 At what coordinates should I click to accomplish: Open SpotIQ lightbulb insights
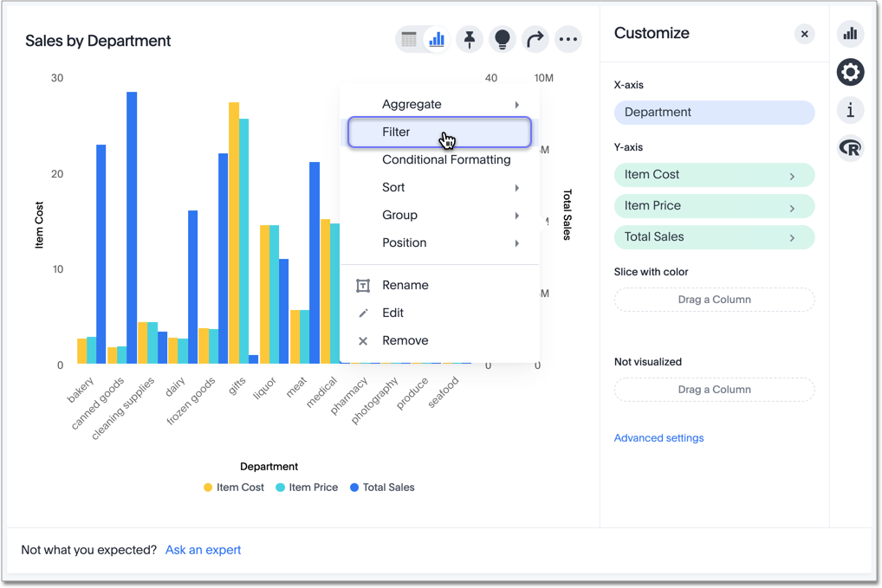tap(503, 39)
